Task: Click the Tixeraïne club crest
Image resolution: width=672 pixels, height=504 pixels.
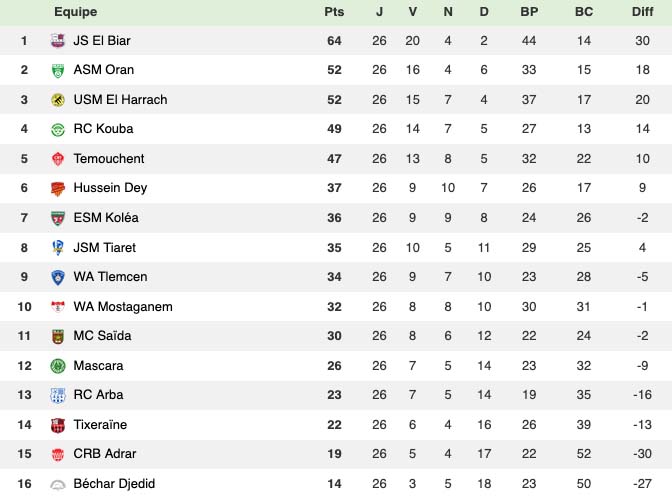Action: [x=58, y=425]
